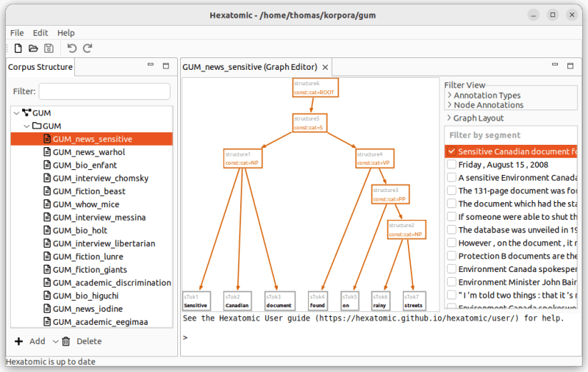Close the GUM_news_sensitive editor tab

click(325, 67)
